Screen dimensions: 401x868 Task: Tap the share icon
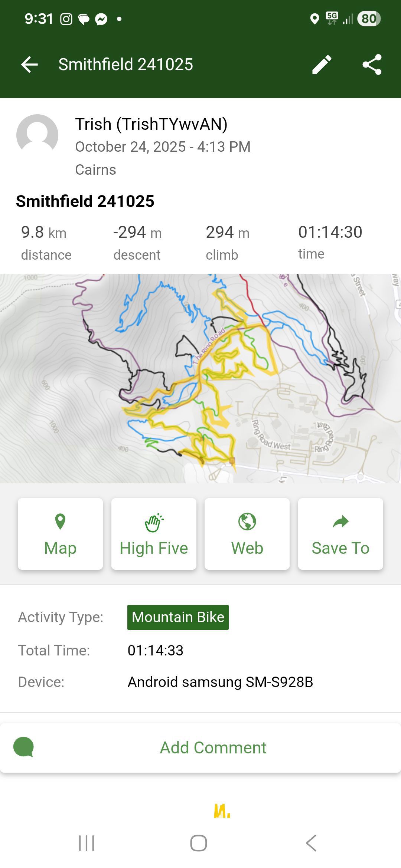pos(372,65)
